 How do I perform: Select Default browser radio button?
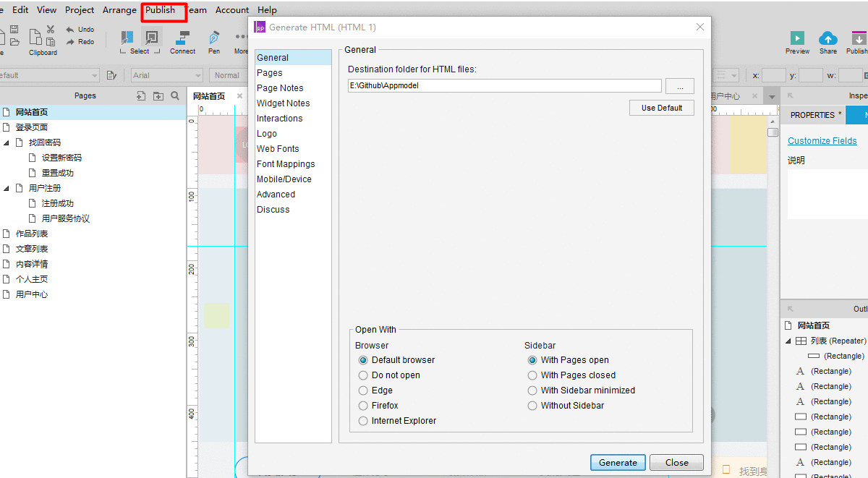pyautogui.click(x=363, y=360)
